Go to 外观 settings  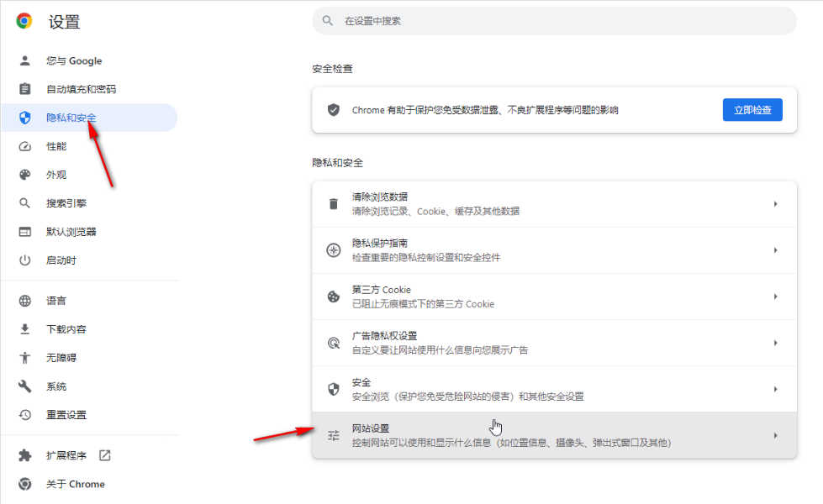click(x=56, y=175)
